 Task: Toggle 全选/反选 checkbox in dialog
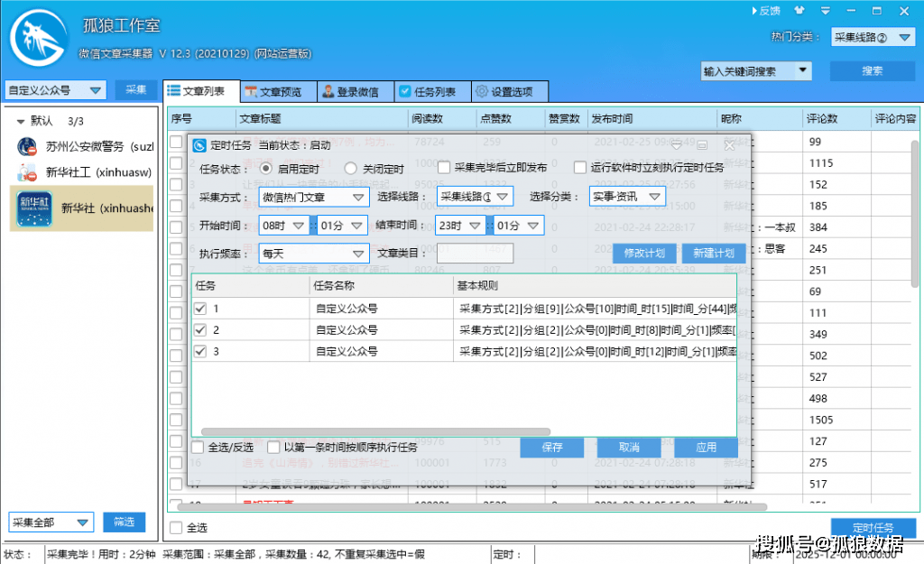[198, 448]
